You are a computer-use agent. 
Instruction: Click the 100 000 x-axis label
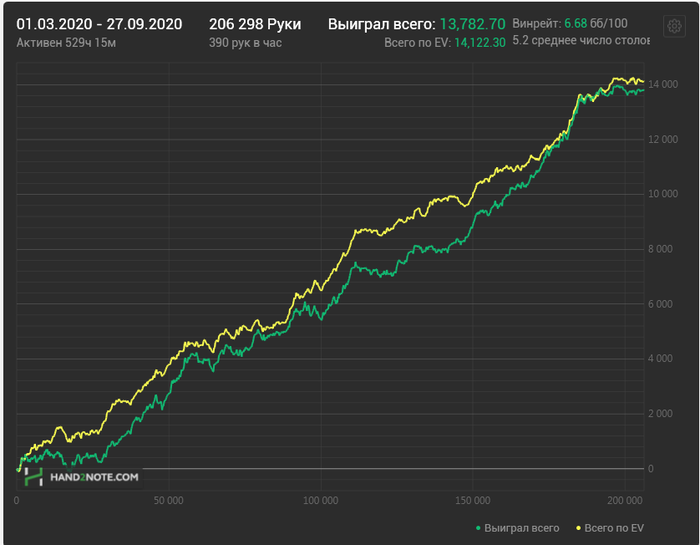pos(321,501)
